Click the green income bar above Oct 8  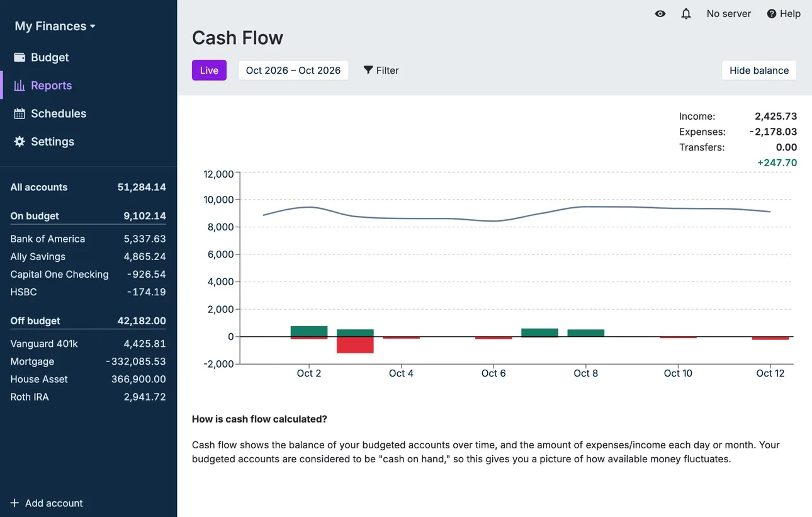[586, 333]
